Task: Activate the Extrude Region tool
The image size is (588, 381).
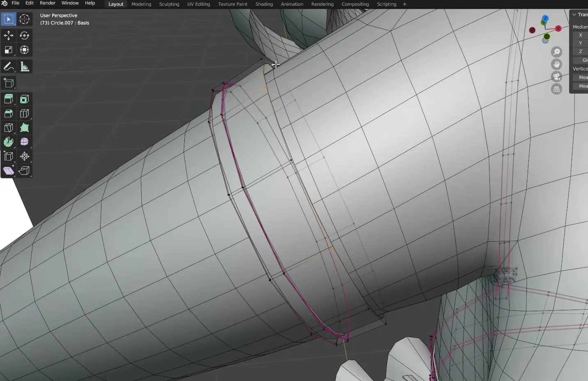Action: pyautogui.click(x=9, y=99)
